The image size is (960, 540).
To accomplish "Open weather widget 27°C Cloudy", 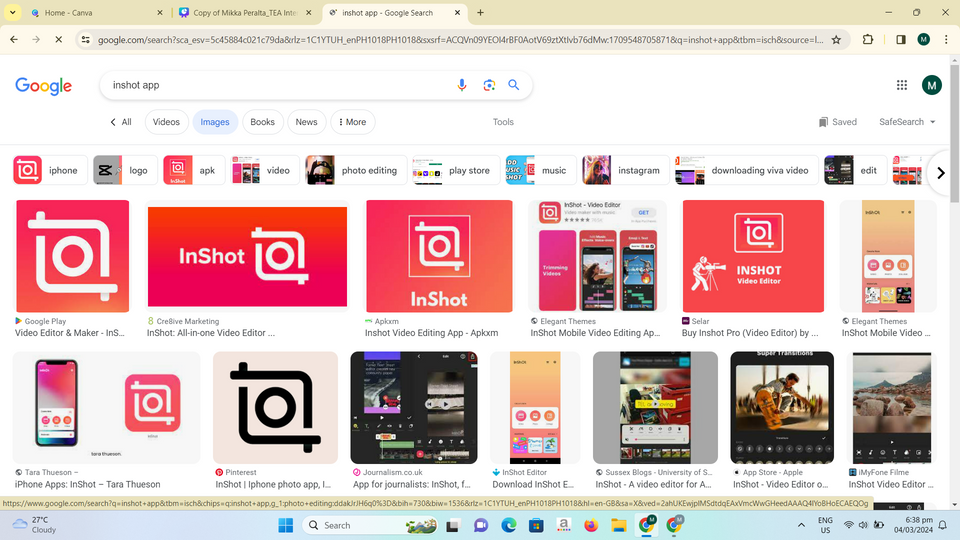I will 36,525.
